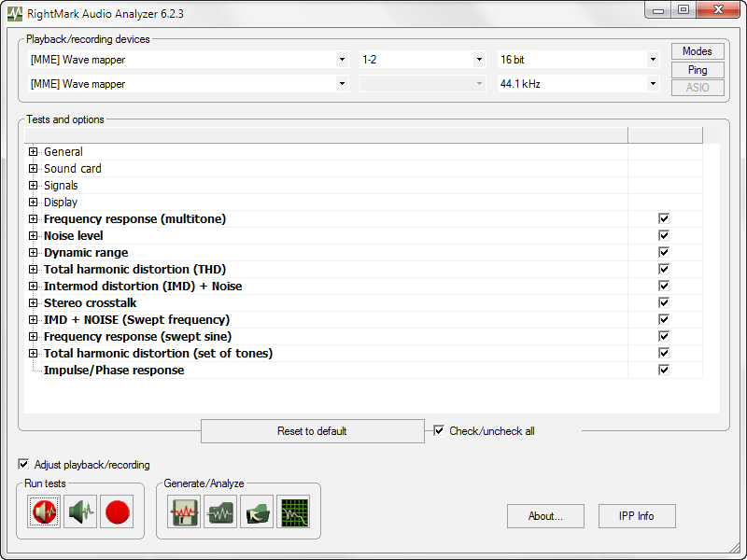
Task: Click the analyze WAV file icon
Action: (220, 511)
